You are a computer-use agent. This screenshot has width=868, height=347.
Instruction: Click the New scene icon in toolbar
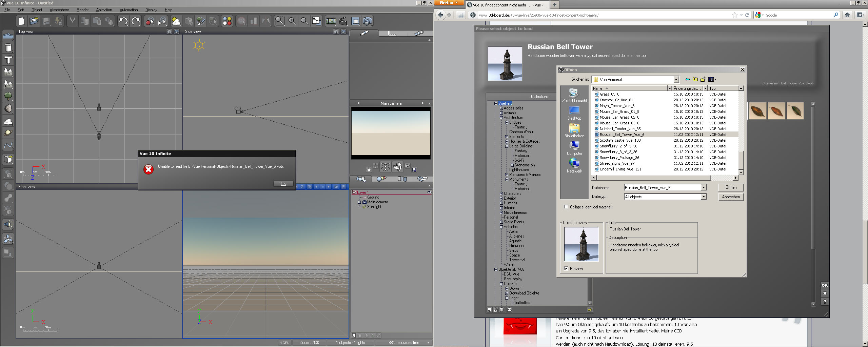22,21
